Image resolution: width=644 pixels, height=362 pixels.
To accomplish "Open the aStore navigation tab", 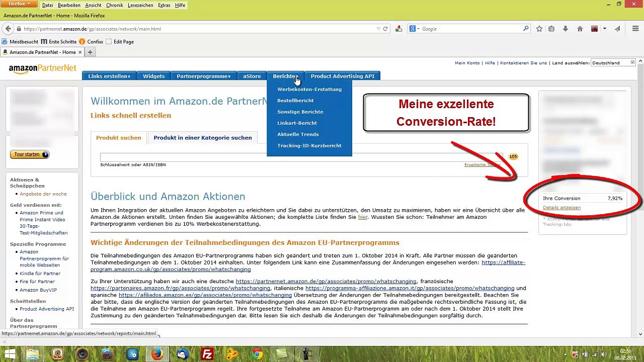I will pos(252,76).
